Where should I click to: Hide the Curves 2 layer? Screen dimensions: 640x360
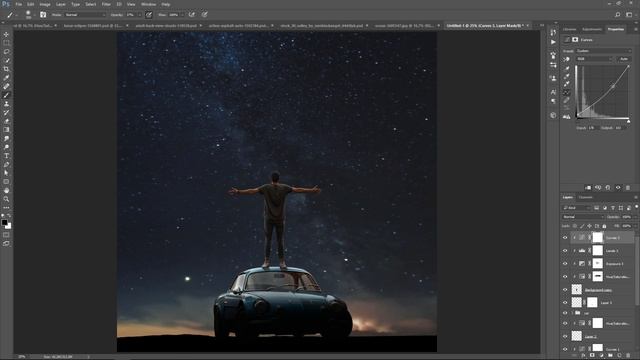565,238
